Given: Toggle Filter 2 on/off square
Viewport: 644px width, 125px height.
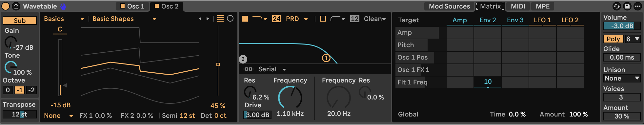Looking at the screenshot, I should [x=323, y=19].
